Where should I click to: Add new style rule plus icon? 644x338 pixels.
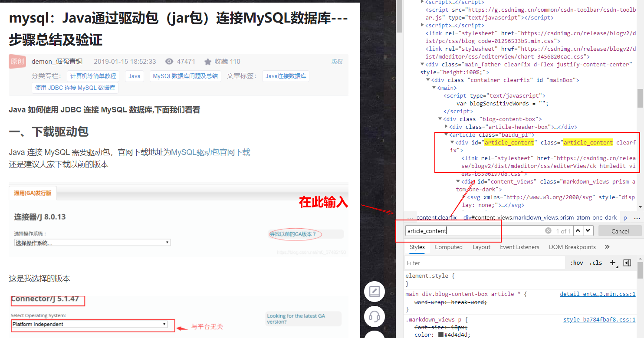pos(613,263)
